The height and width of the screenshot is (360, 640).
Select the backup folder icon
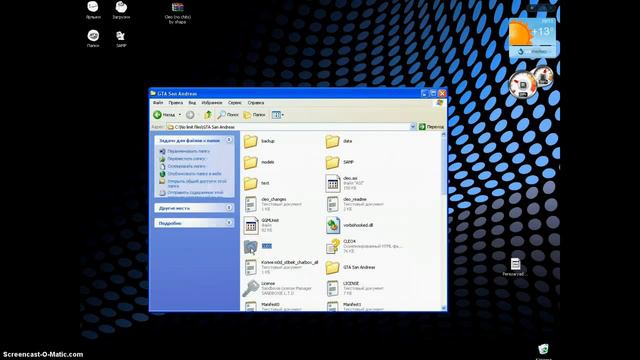point(251,141)
